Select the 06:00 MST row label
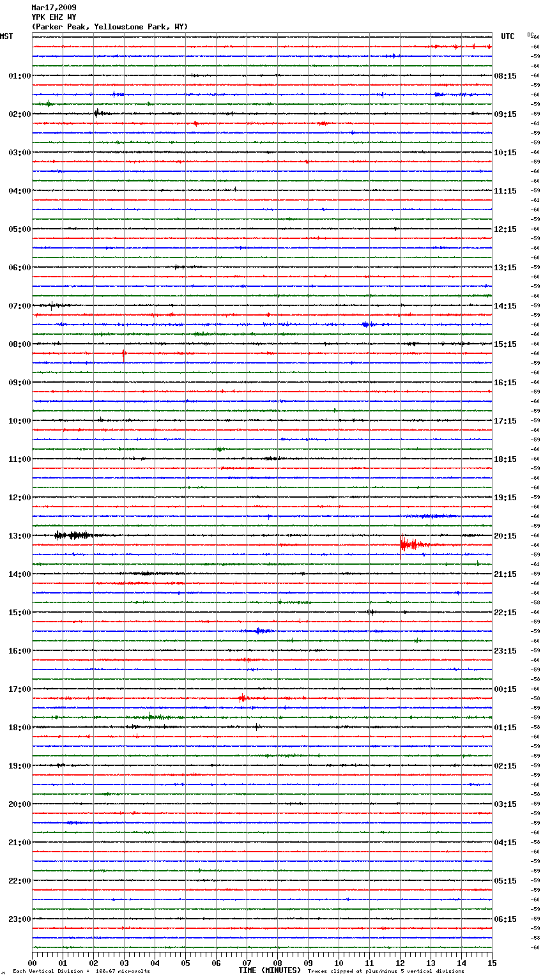Screen dimensions: 543x980 [x=20, y=268]
